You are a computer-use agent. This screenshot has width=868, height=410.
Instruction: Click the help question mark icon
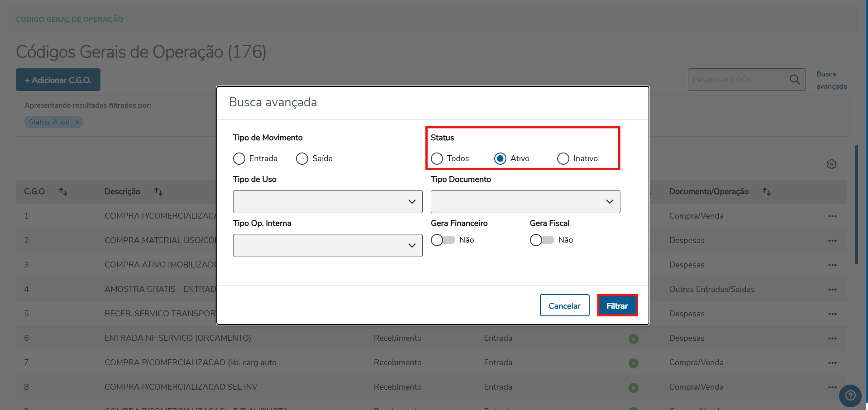[850, 396]
